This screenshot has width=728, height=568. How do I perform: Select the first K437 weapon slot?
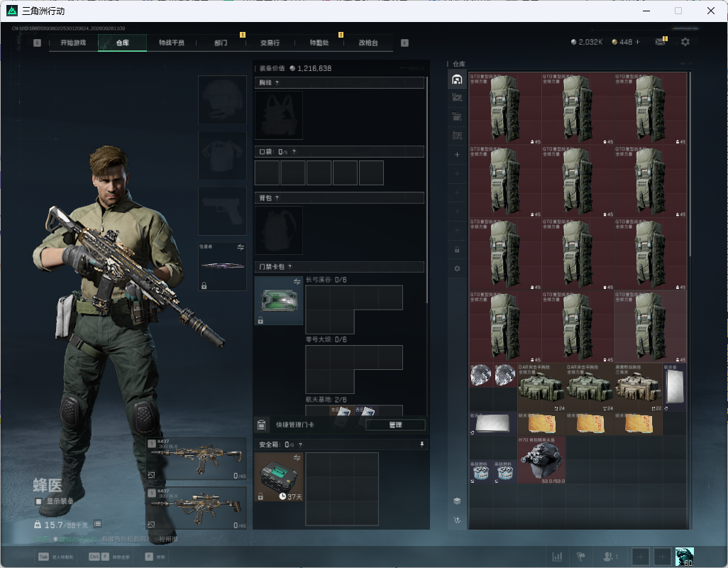point(197,459)
